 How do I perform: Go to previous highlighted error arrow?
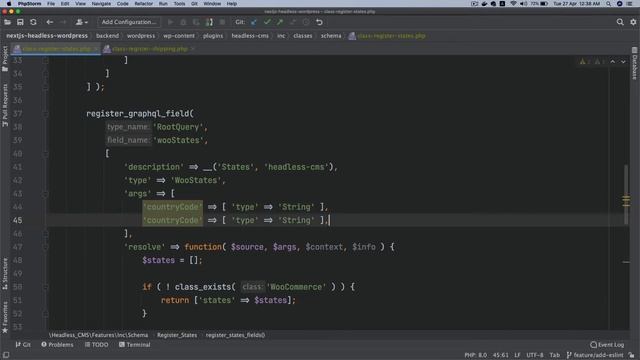point(613,62)
